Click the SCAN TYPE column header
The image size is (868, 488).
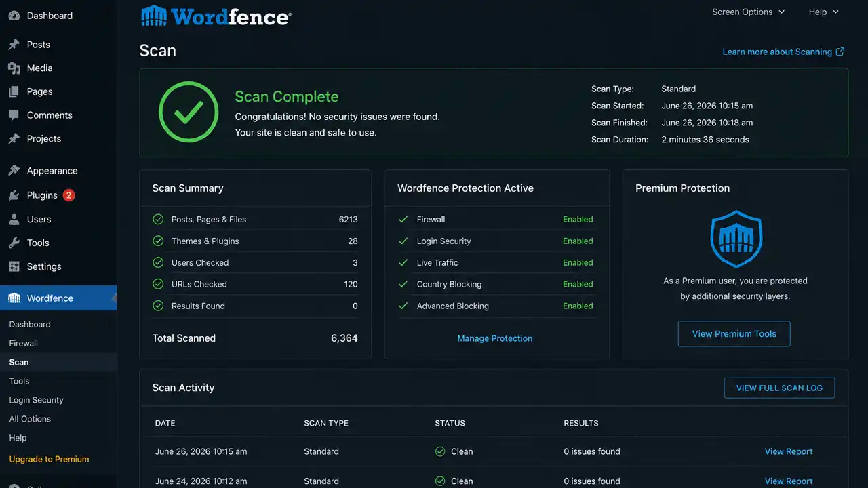point(326,423)
